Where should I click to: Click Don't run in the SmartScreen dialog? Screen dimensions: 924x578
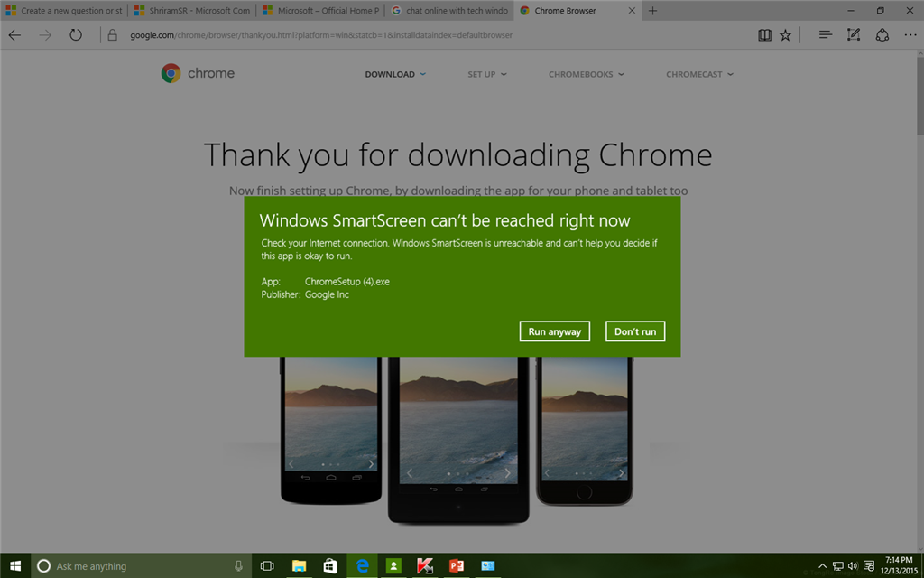[x=635, y=331]
